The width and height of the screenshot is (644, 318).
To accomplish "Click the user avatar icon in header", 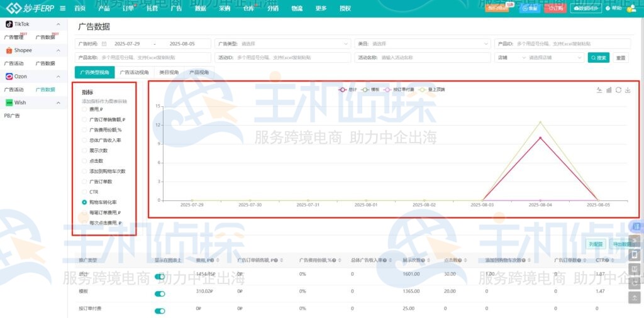I will [632, 8].
